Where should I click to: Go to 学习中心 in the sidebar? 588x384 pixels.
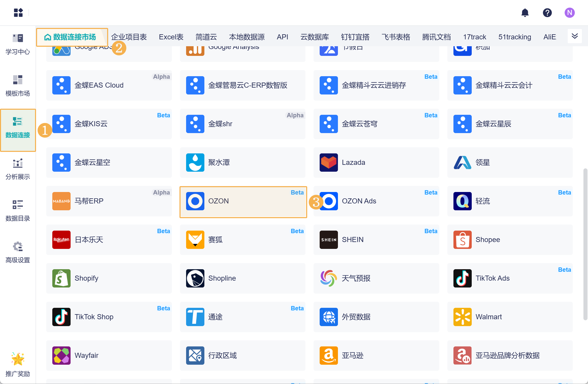(18, 44)
